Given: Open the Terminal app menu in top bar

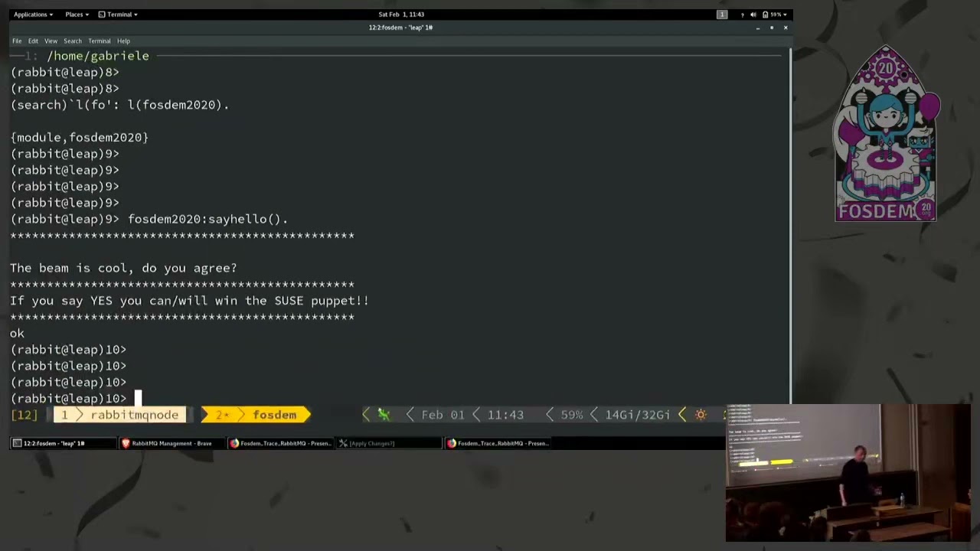Looking at the screenshot, I should pos(119,15).
